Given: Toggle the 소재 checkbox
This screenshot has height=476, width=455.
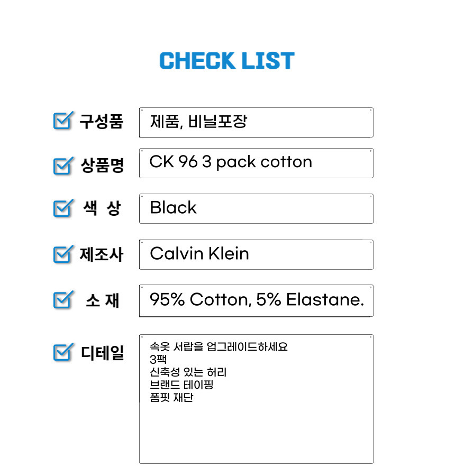Looking at the screenshot, I should (62, 300).
